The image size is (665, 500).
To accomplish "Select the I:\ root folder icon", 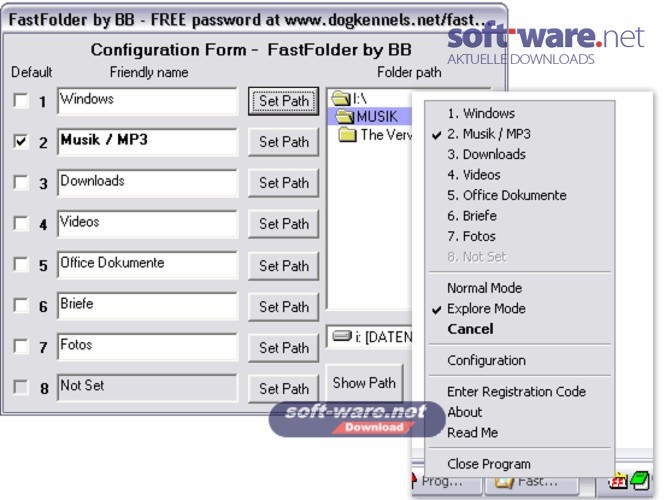I will click(341, 98).
